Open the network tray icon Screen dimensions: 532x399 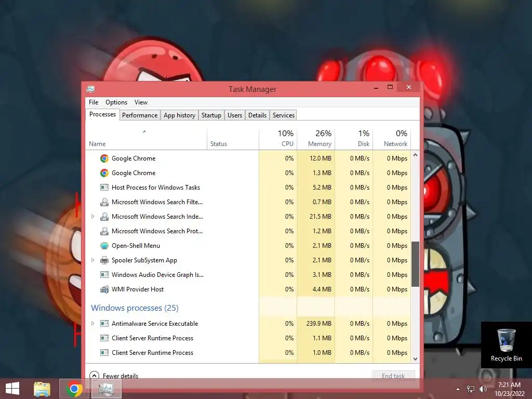click(471, 389)
